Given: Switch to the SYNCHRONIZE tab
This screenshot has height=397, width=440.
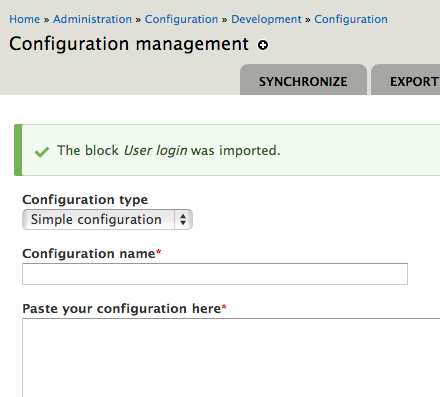Looking at the screenshot, I should pos(303,81).
